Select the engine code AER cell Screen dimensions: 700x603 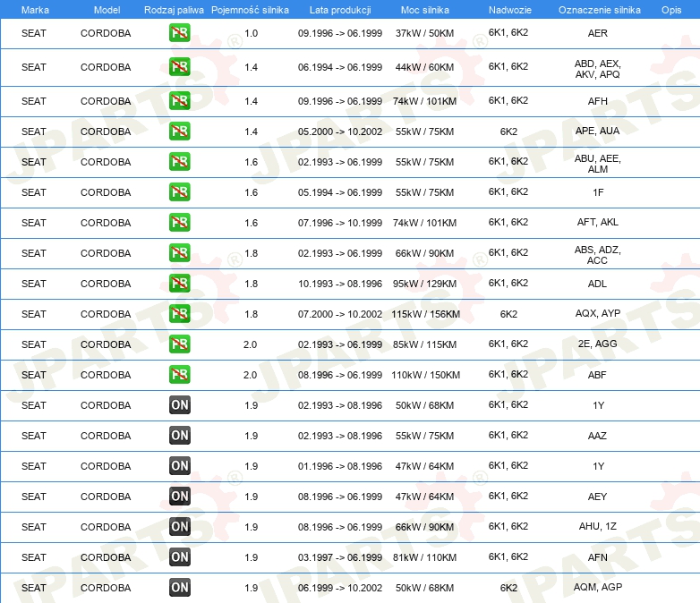click(x=598, y=33)
